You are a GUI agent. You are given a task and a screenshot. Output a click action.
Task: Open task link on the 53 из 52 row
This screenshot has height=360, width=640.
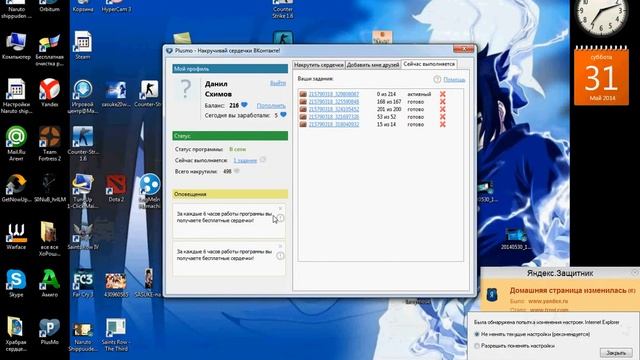(x=333, y=117)
